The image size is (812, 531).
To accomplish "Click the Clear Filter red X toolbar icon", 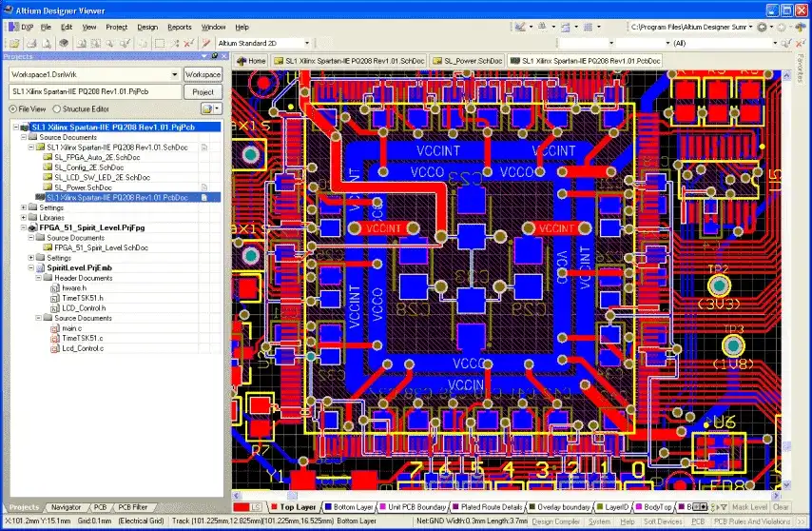I will tap(188, 44).
